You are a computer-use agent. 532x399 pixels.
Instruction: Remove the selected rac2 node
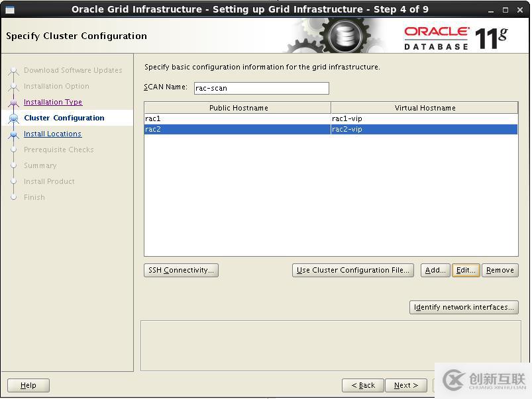pyautogui.click(x=500, y=270)
